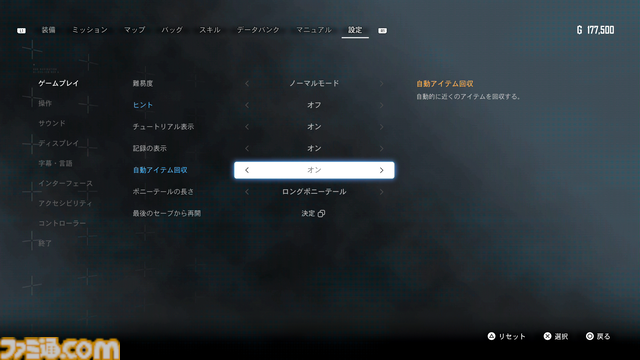
Task: Select the 難易度 setting label
Action: coord(143,83)
